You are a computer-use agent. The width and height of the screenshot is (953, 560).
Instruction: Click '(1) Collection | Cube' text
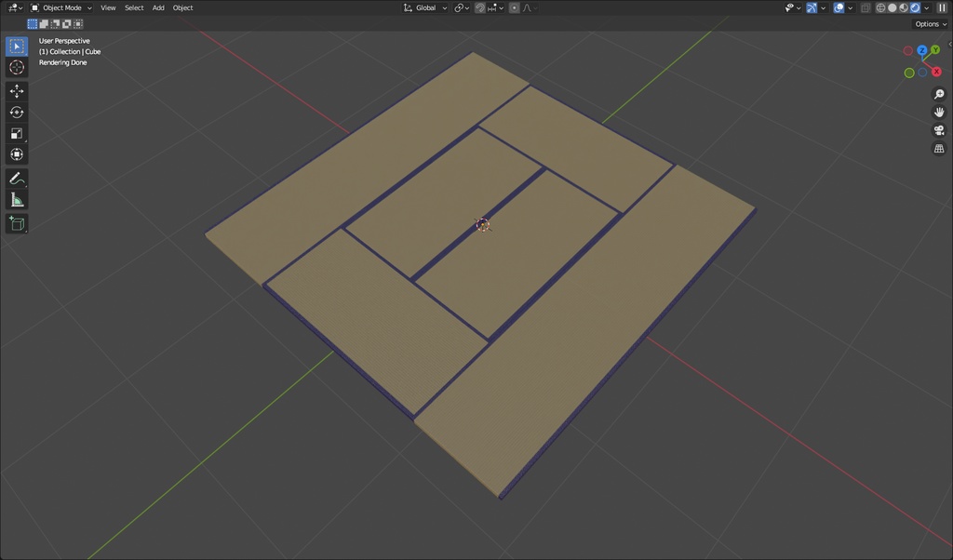click(70, 51)
